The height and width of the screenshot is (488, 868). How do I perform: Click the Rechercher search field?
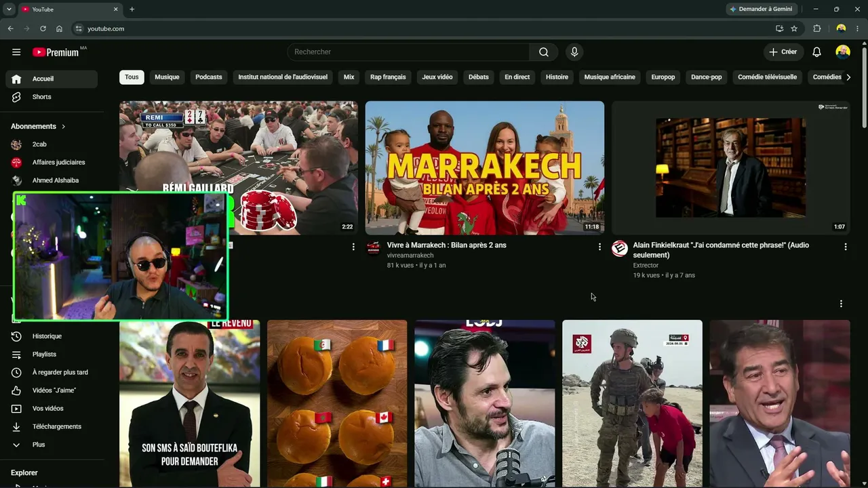point(408,52)
